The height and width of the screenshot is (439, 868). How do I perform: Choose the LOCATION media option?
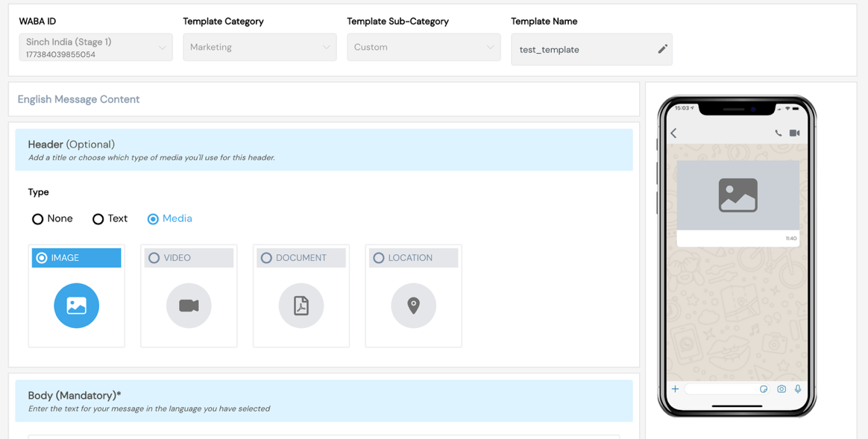pos(414,258)
